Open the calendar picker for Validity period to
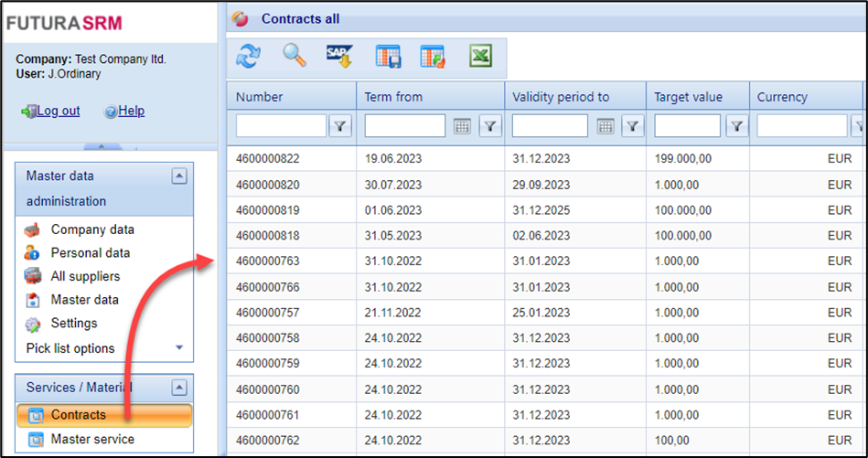868x458 pixels. tap(605, 127)
